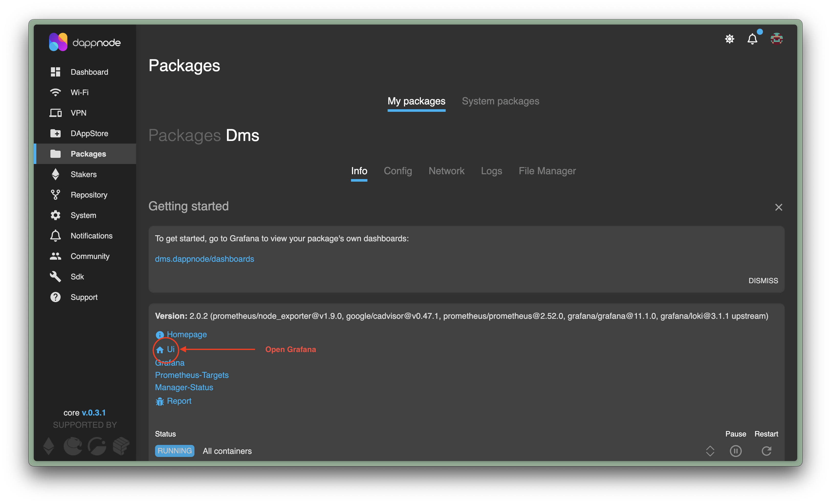Viewport: 831px width, 504px height.
Task: Click the dappnode logo
Action: [85, 42]
